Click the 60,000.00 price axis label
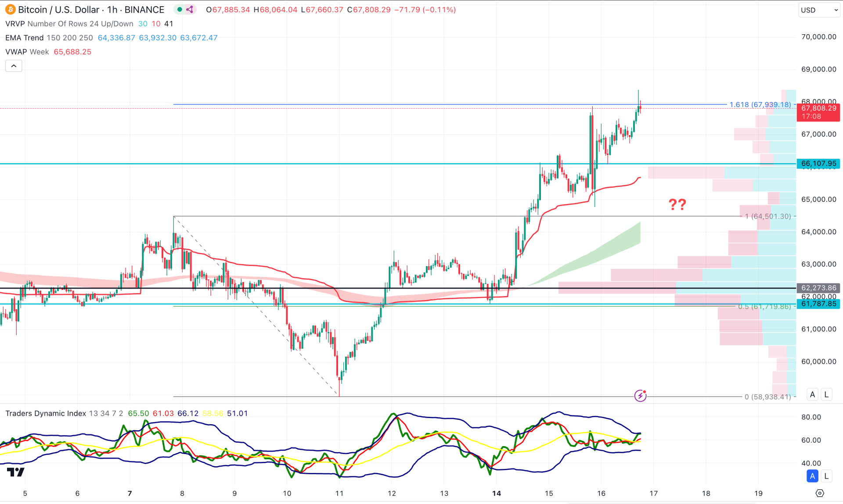The height and width of the screenshot is (504, 843). tap(819, 361)
